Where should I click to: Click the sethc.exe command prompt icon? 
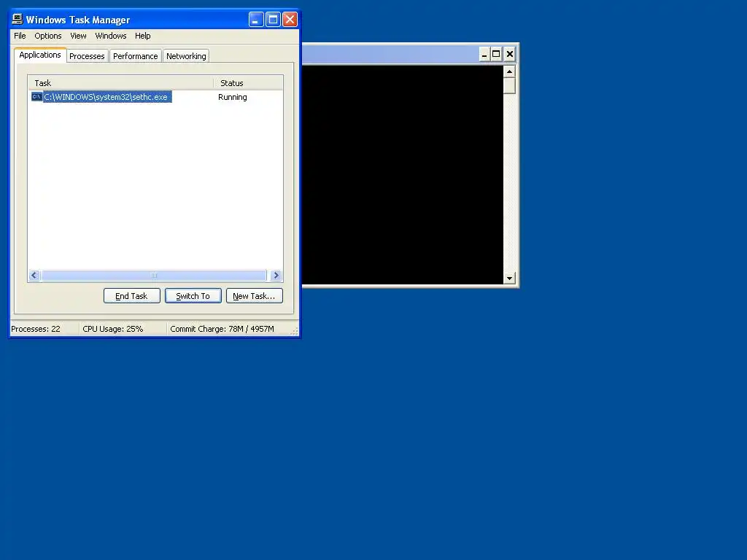tap(36, 97)
